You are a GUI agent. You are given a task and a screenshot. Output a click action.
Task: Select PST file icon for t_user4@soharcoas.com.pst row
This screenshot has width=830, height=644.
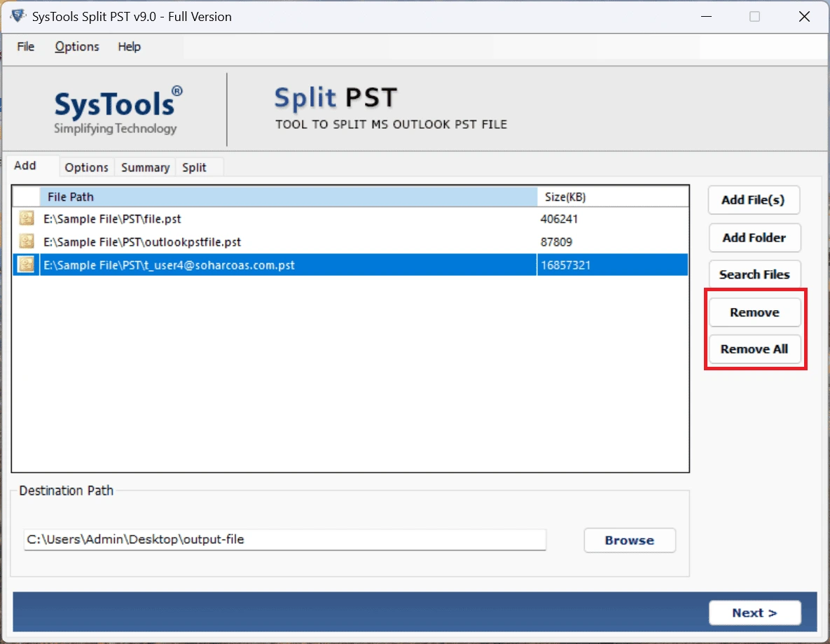click(26, 264)
